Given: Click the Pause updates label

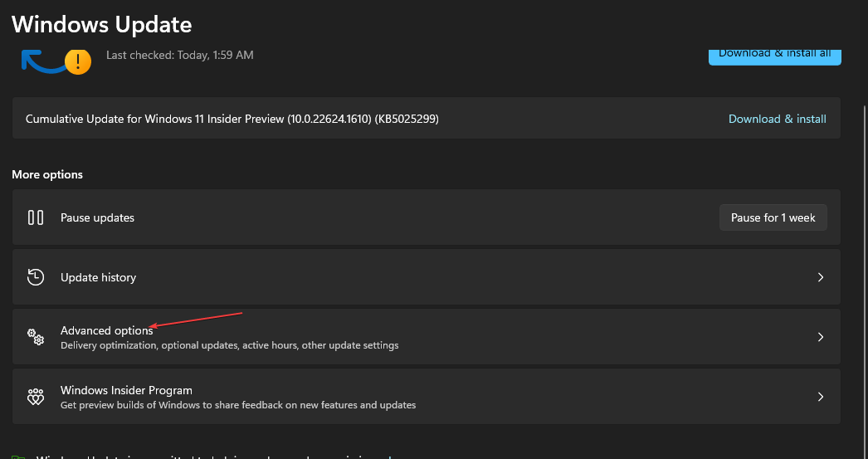Looking at the screenshot, I should (x=97, y=217).
